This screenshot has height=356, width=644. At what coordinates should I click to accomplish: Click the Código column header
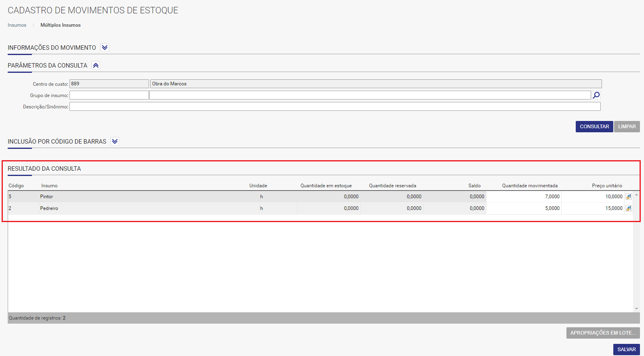(x=16, y=186)
